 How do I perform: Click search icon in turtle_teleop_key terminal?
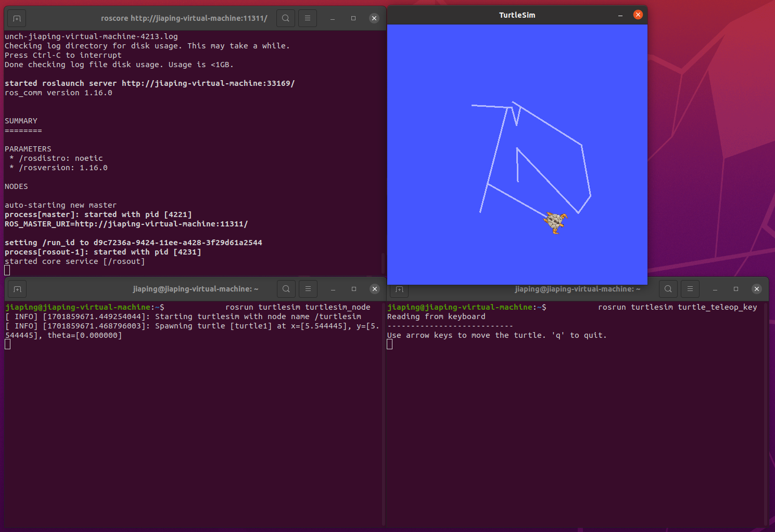pyautogui.click(x=668, y=289)
